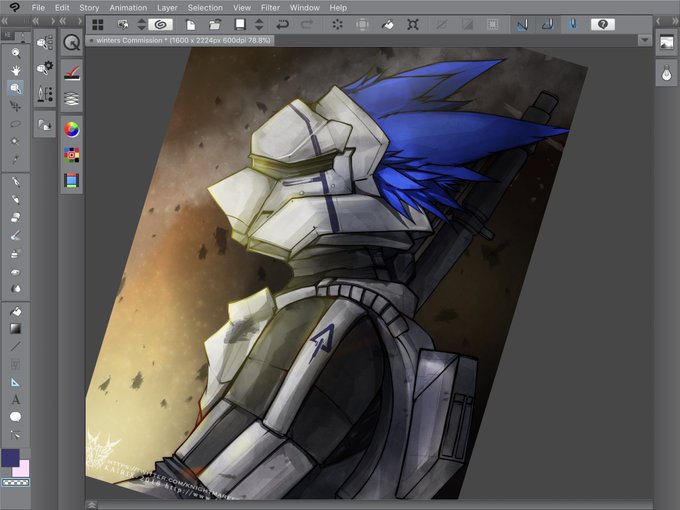Open the Layer palette icon

(72, 98)
